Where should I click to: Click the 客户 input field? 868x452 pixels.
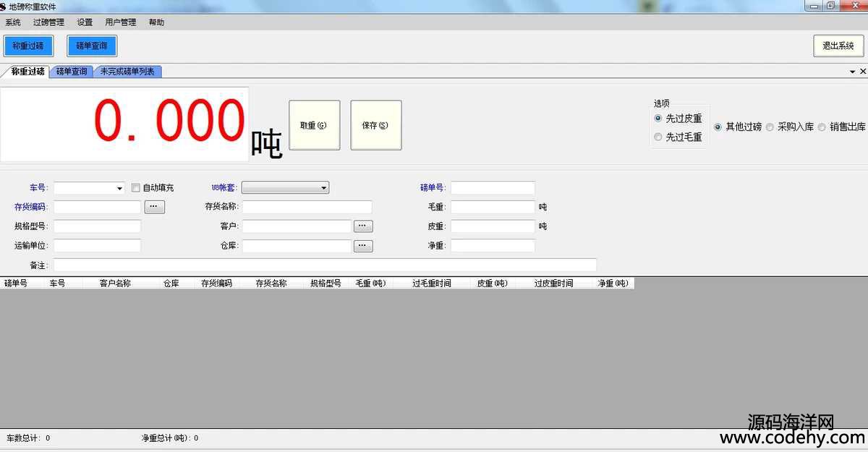297,226
